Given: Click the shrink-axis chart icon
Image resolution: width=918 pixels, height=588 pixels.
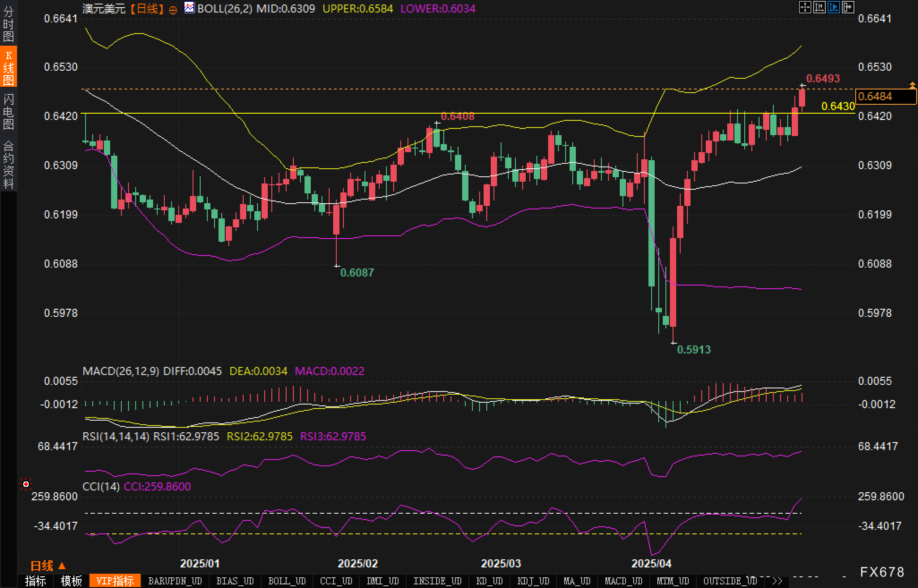Looking at the screenshot, I should coord(819,7).
